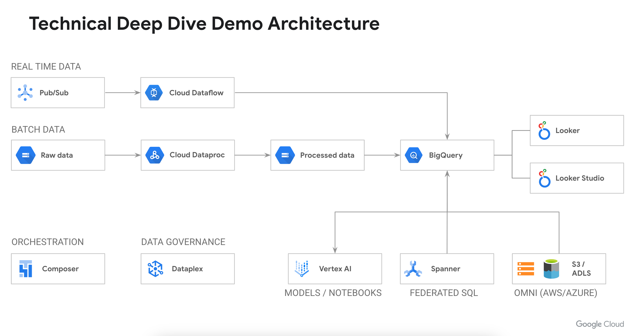This screenshot has height=336, width=644.
Task: Click the Pub/Sub service icon
Action: click(x=25, y=93)
